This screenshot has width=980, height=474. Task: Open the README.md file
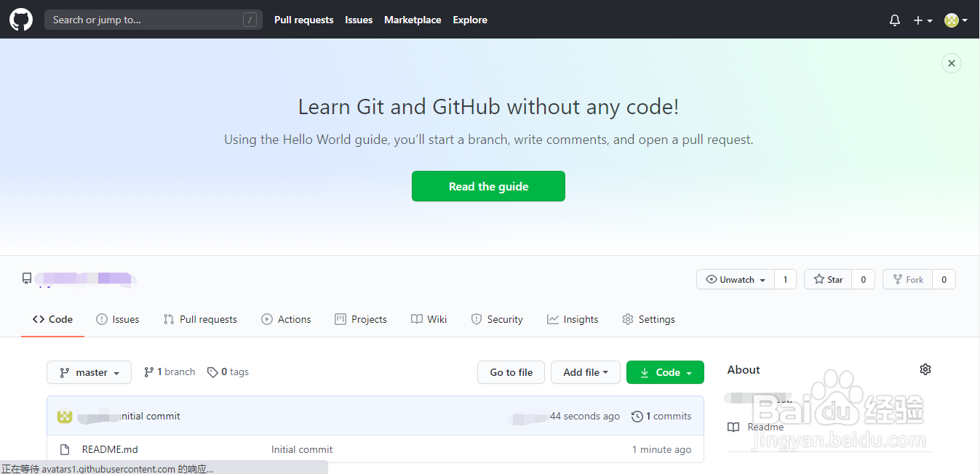(x=110, y=449)
